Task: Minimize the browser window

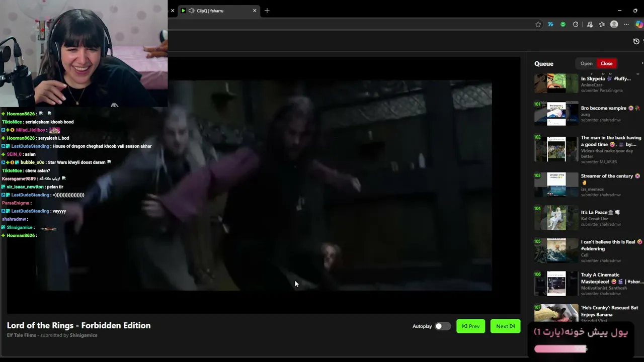Action: click(620, 10)
